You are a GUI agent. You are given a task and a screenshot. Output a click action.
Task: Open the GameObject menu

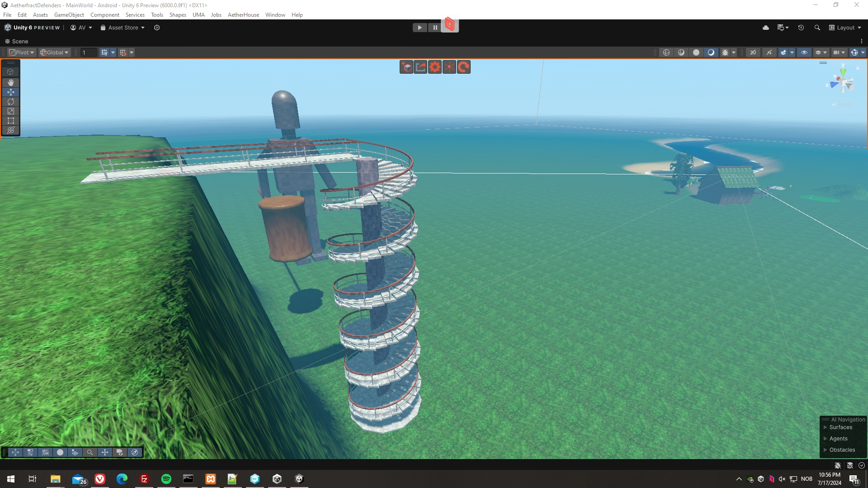pyautogui.click(x=69, y=15)
